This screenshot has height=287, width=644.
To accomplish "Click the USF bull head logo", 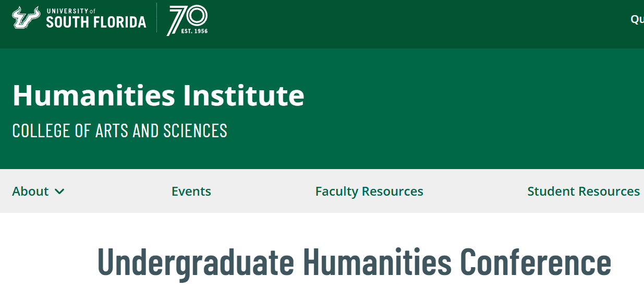I will coord(27,18).
